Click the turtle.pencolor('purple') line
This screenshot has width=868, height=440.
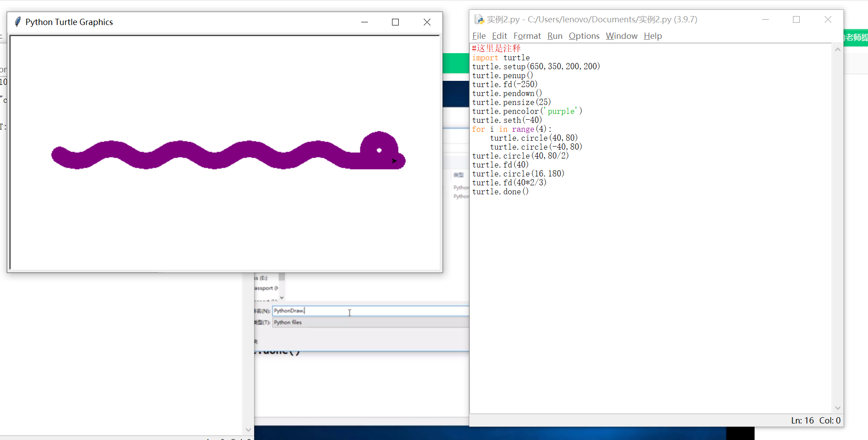tap(527, 111)
